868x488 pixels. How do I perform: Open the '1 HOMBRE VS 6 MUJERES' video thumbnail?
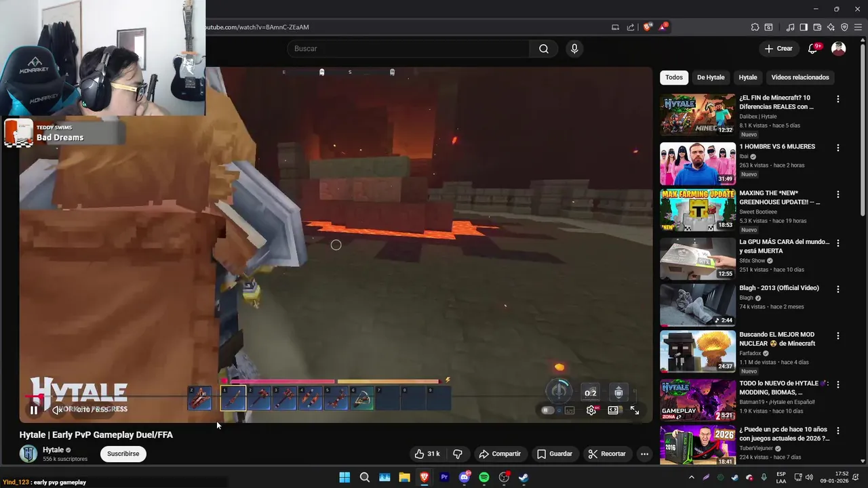(698, 164)
